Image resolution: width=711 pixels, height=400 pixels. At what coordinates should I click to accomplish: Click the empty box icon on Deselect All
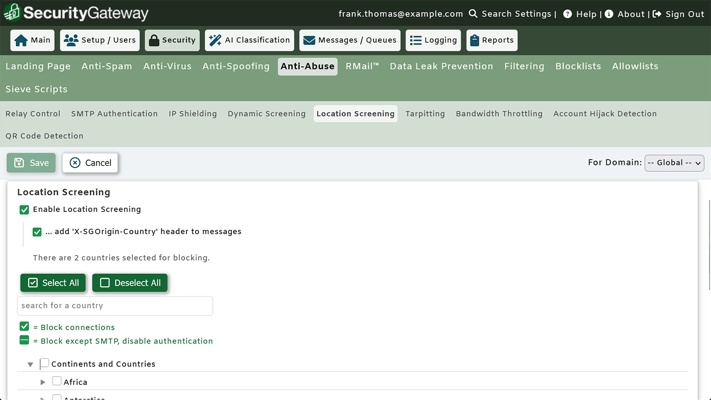tap(105, 283)
